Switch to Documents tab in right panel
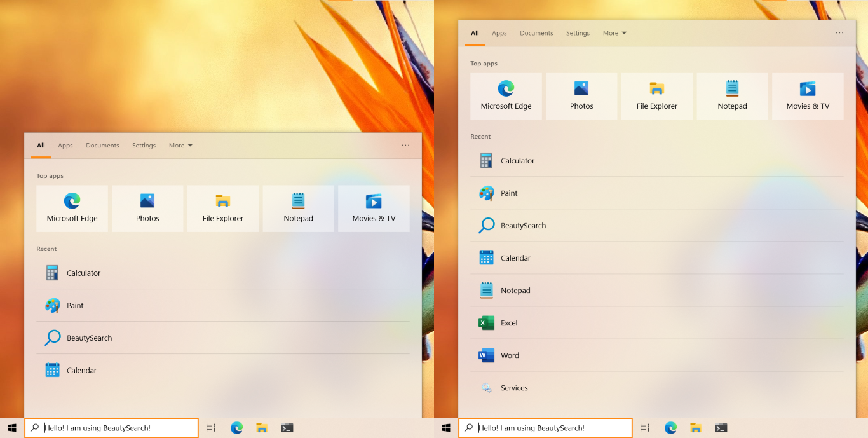This screenshot has width=868, height=438. click(x=536, y=33)
